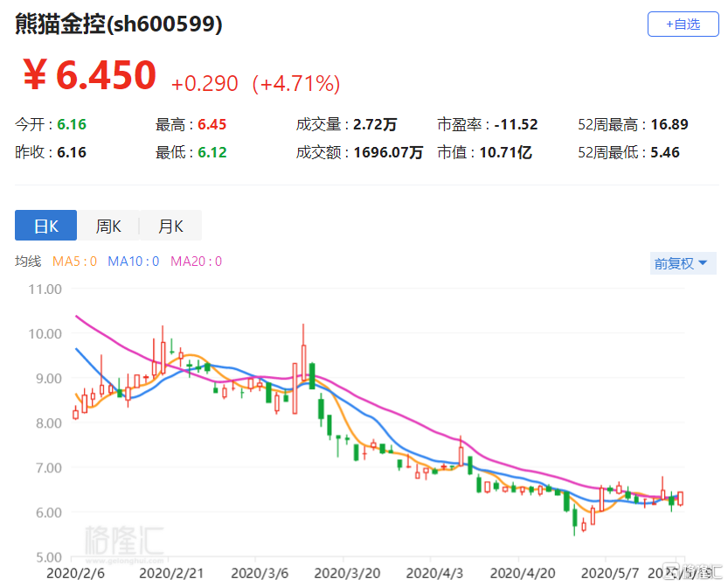Select the 52周最高 value 16.89
Screen dimensions: 728x586
(669, 125)
